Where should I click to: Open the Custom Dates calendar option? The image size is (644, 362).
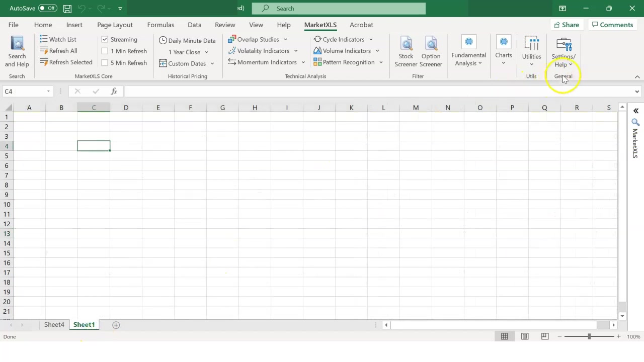(x=187, y=63)
